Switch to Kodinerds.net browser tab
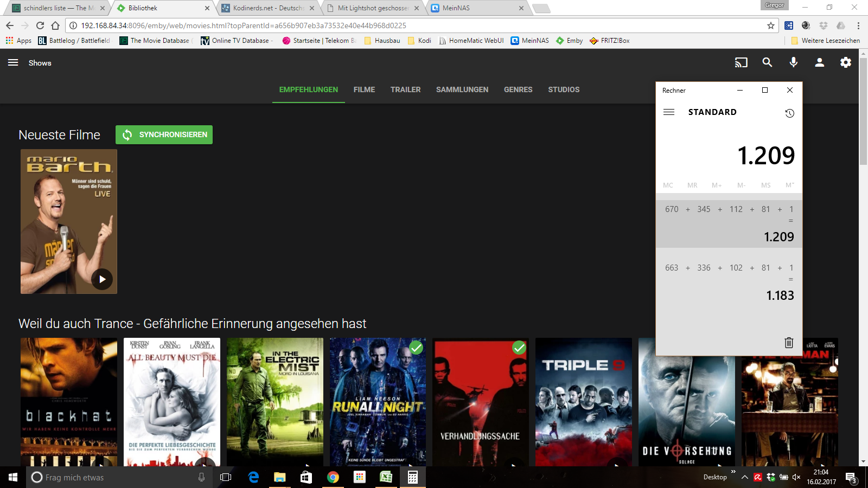 click(x=269, y=8)
